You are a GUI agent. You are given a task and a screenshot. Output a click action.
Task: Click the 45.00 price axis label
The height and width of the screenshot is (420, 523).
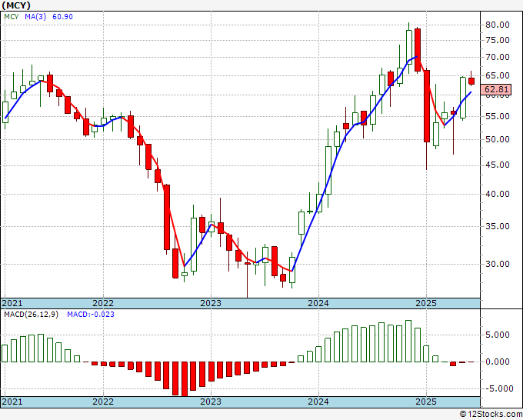tap(498, 165)
